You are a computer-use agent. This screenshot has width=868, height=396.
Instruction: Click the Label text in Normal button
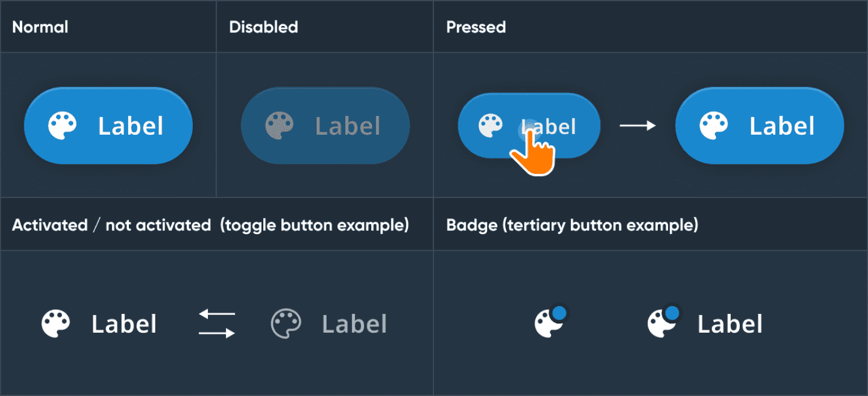coord(131,126)
